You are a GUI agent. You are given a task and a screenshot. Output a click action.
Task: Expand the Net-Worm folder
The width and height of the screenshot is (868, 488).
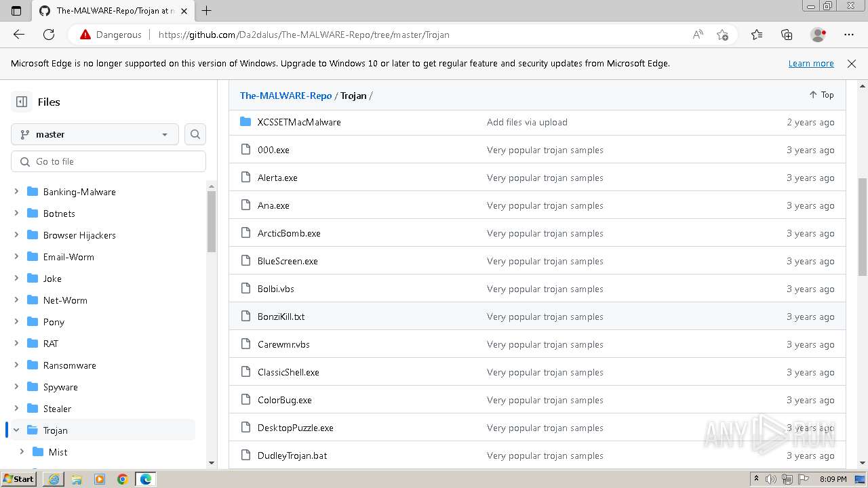[16, 300]
